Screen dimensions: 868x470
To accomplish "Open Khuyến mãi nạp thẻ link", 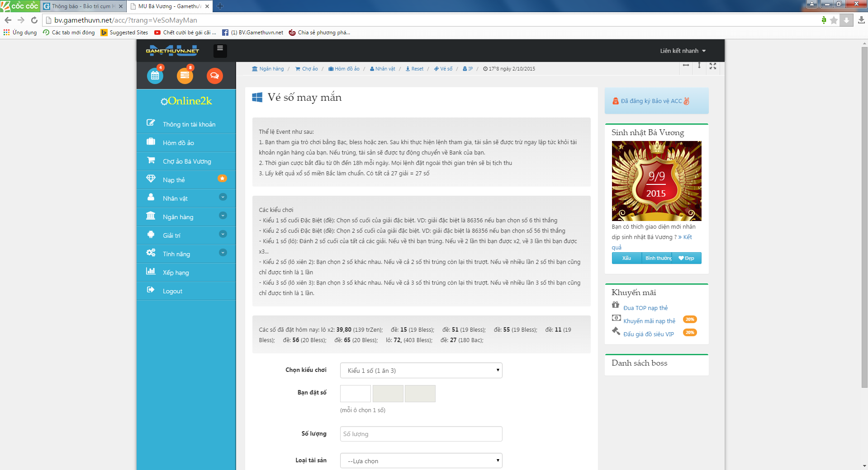I will [x=649, y=321].
